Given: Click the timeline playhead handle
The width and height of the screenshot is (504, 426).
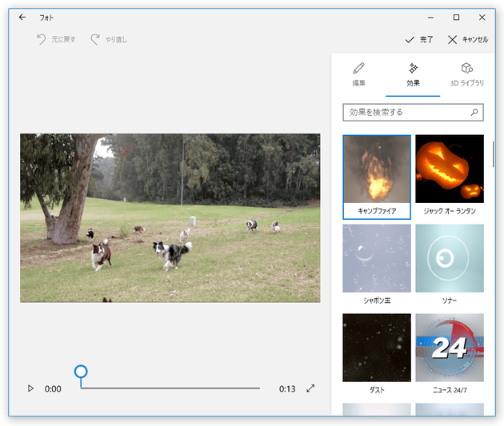Looking at the screenshot, I should [x=81, y=372].
